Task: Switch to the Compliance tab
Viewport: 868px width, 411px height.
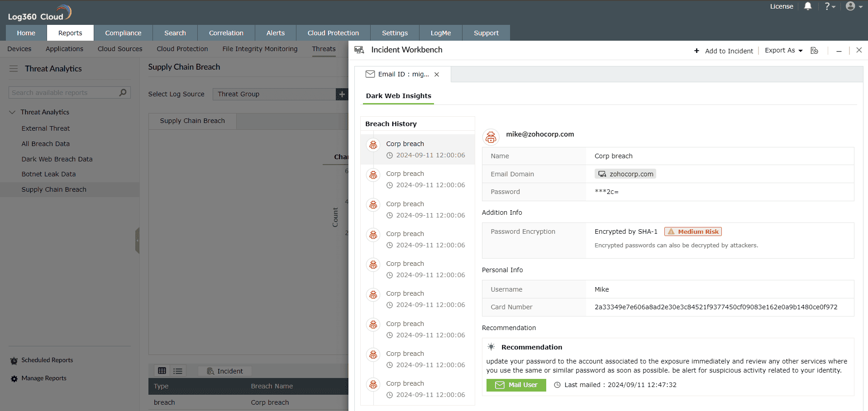Action: (123, 33)
